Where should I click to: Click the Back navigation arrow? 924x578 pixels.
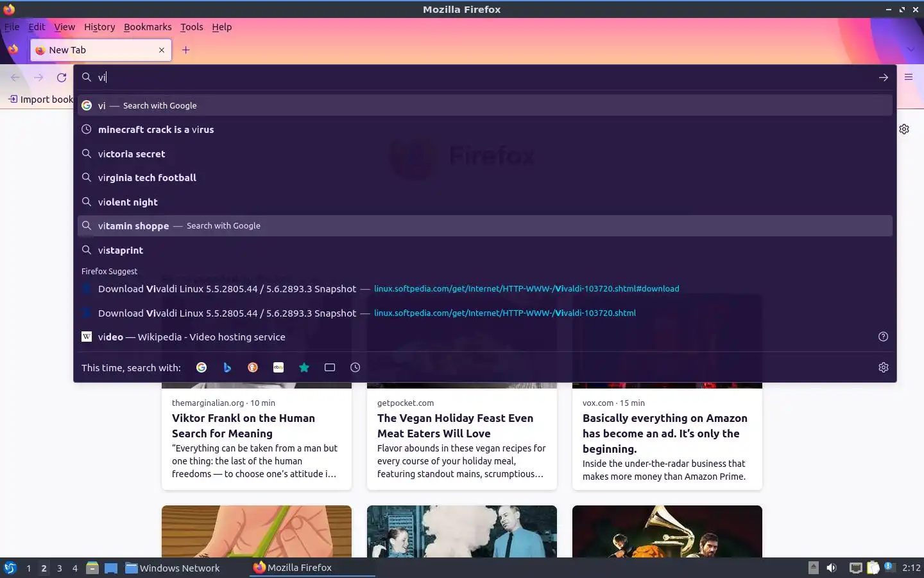(x=15, y=77)
